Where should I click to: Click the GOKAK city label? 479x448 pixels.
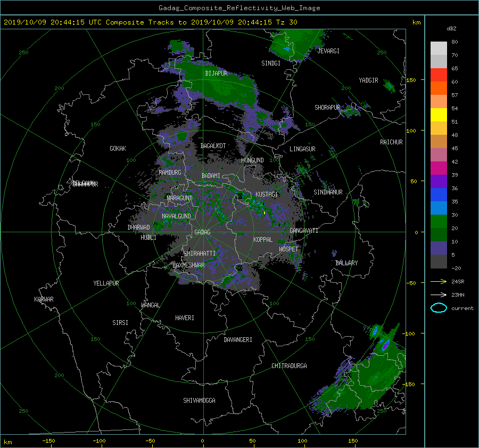point(118,148)
